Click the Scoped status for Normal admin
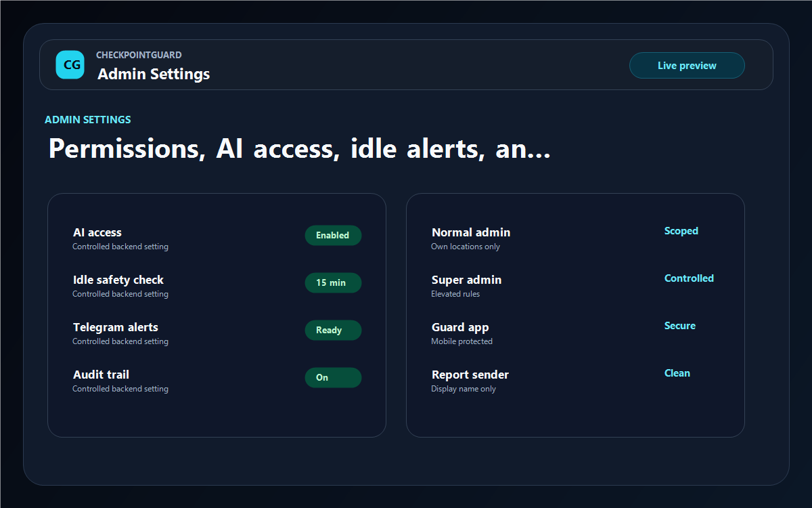812x508 pixels. [681, 231]
